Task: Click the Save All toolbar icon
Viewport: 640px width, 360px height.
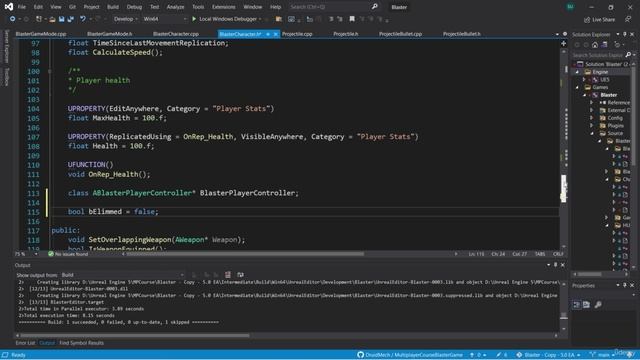Action: (71, 19)
